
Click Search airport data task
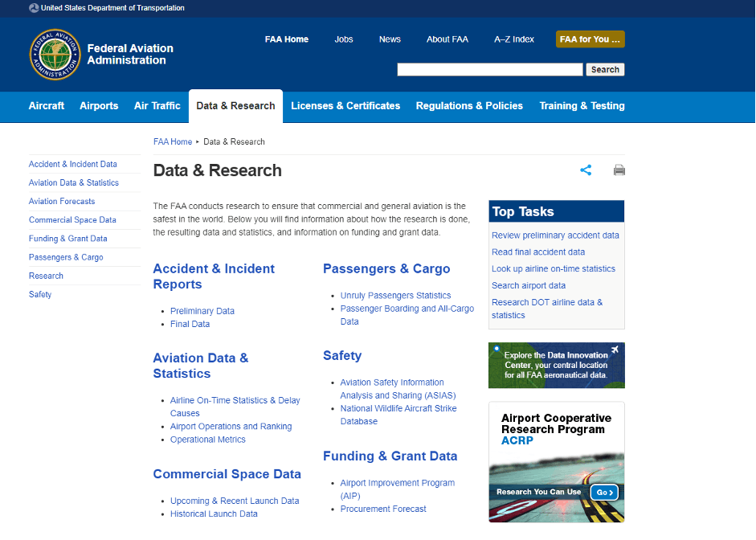click(529, 285)
